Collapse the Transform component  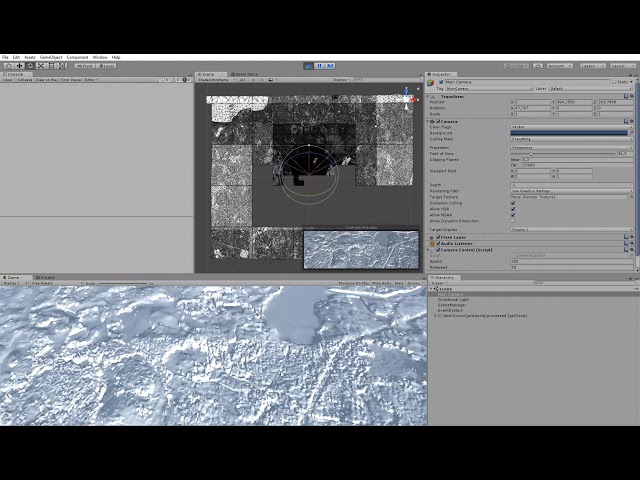pos(428,97)
